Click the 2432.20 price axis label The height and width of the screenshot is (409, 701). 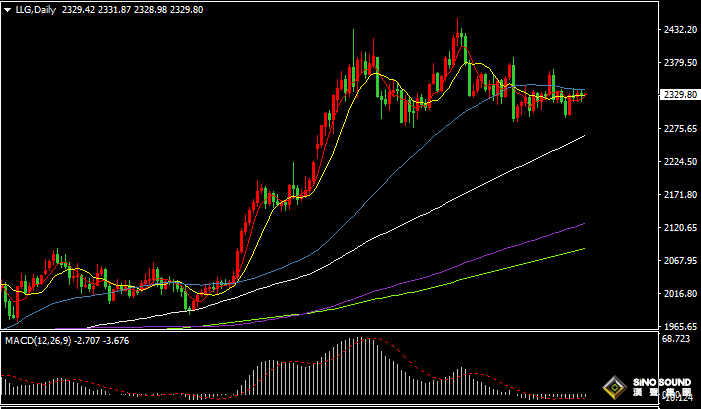tap(679, 30)
